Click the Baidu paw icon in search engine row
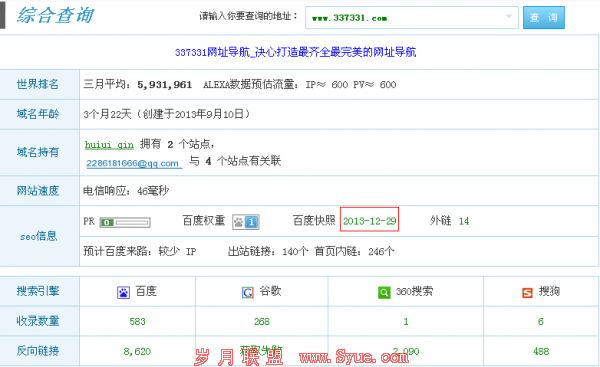Screen dimensions: 600x367 click(x=123, y=293)
